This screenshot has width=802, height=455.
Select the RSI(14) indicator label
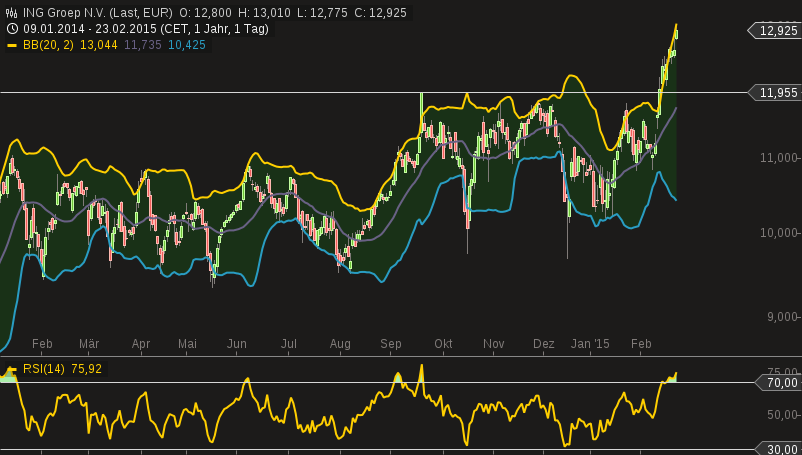click(x=44, y=369)
